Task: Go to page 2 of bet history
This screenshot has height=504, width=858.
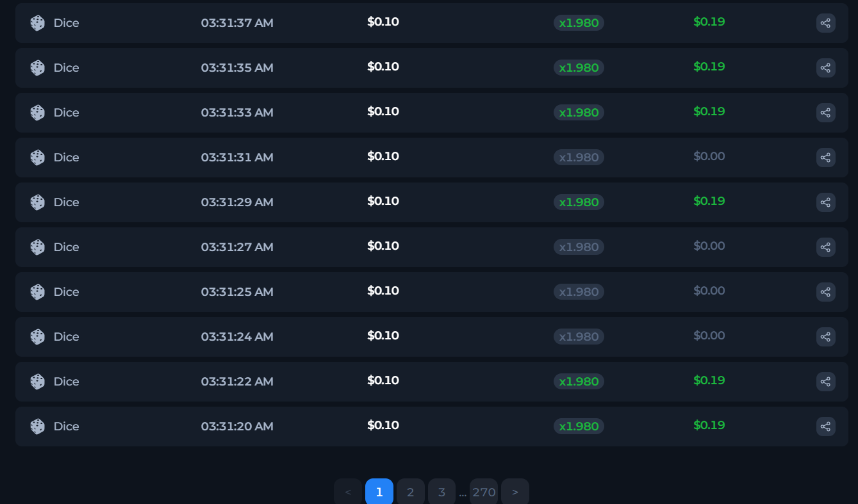Action: (x=411, y=492)
